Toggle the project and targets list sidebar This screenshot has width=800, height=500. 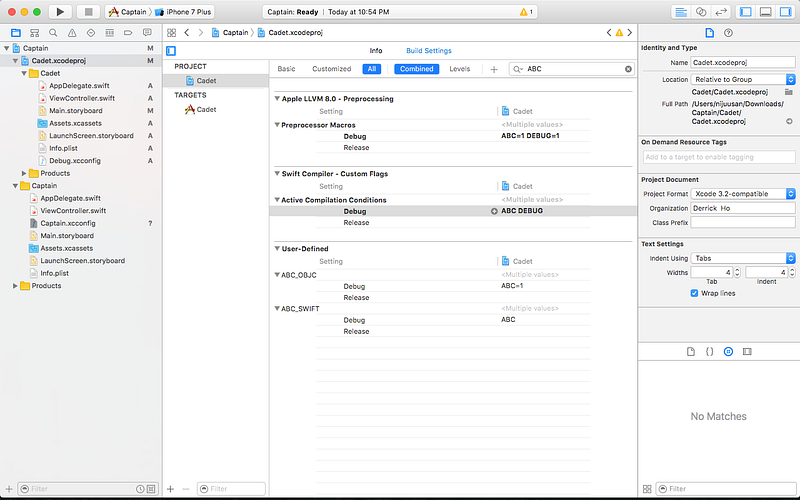click(x=171, y=51)
